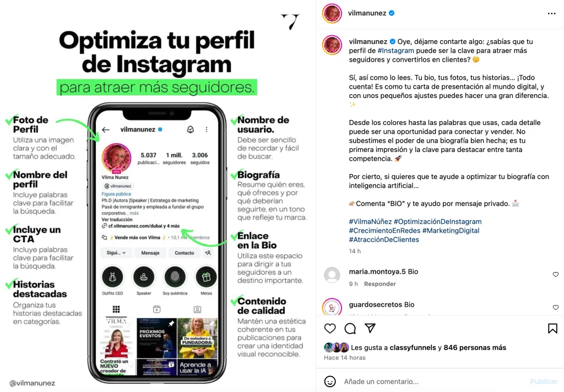Open the #Instagram hashtag link
564x392 pixels.
(x=395, y=51)
